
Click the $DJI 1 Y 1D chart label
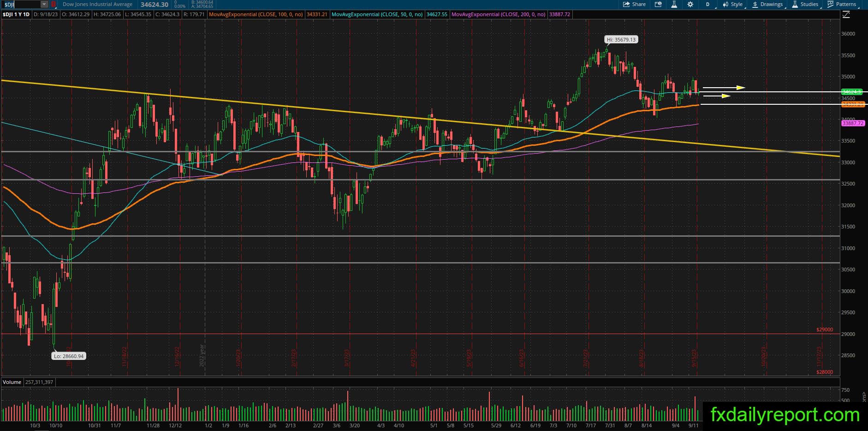16,15
